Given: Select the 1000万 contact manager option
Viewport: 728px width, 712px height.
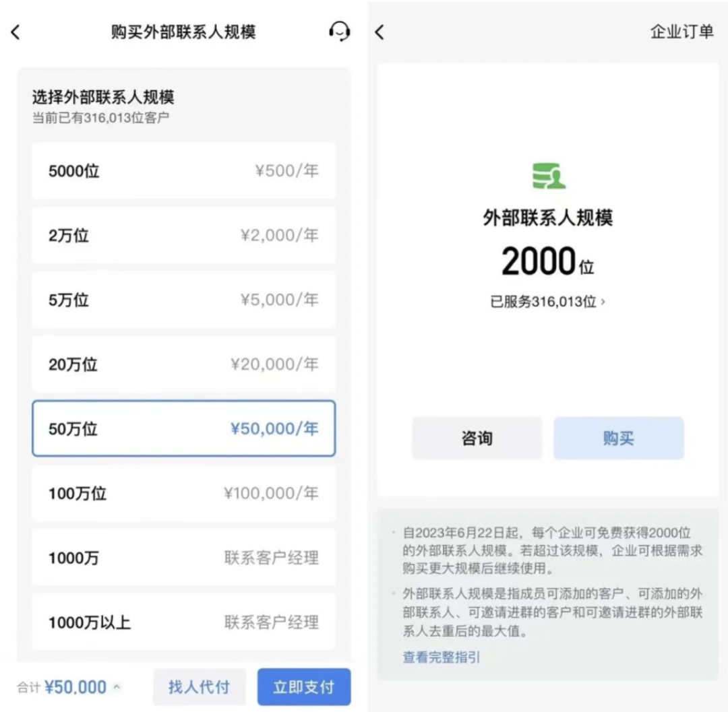Looking at the screenshot, I should [x=183, y=558].
